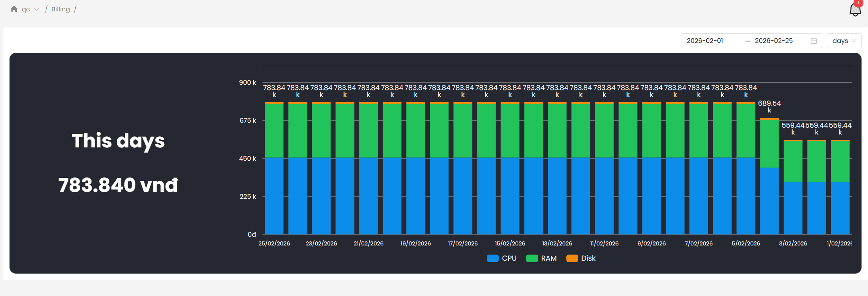Open the notification bell
Viewport: 868px width, 296px height.
click(855, 10)
